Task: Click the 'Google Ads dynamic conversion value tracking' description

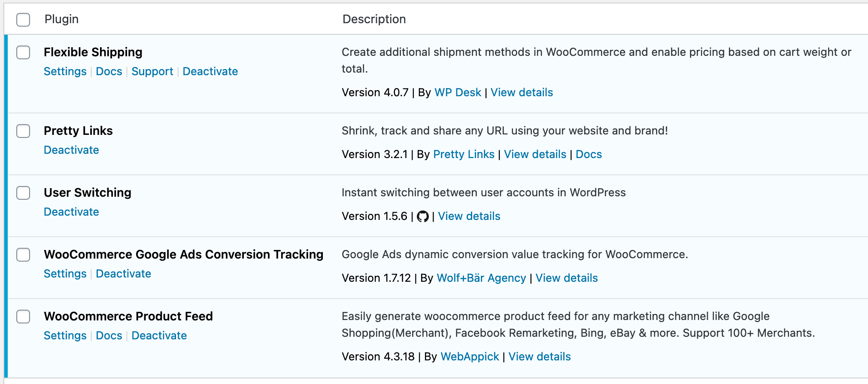Action: pyautogui.click(x=515, y=254)
